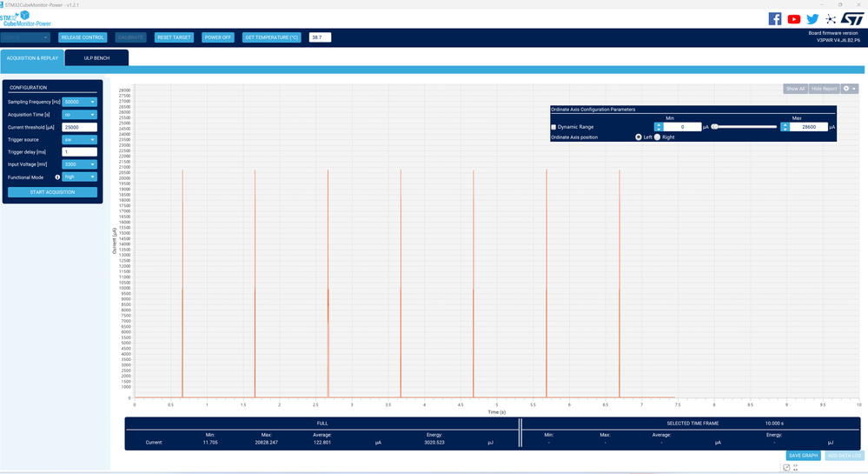This screenshot has width=868, height=474.
Task: Open the Sampling Frequency dropdown
Action: coord(79,102)
